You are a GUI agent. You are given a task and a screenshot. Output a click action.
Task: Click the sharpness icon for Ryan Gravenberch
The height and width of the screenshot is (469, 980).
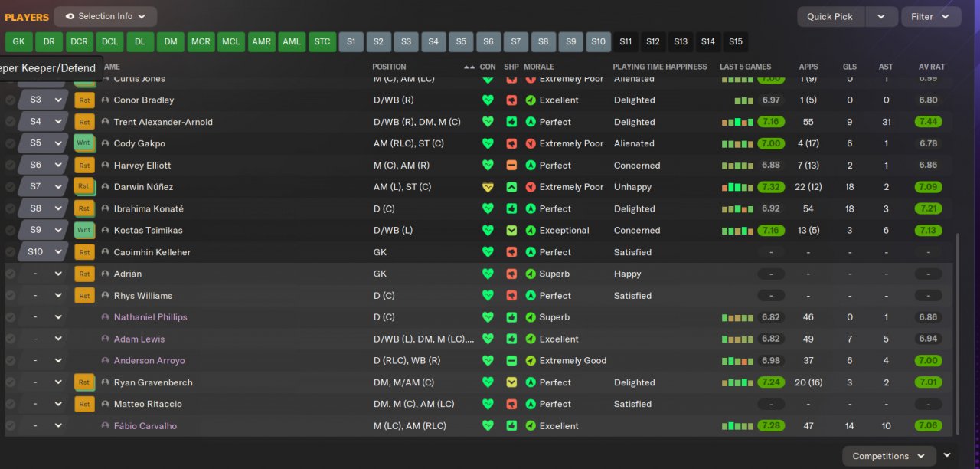click(511, 382)
